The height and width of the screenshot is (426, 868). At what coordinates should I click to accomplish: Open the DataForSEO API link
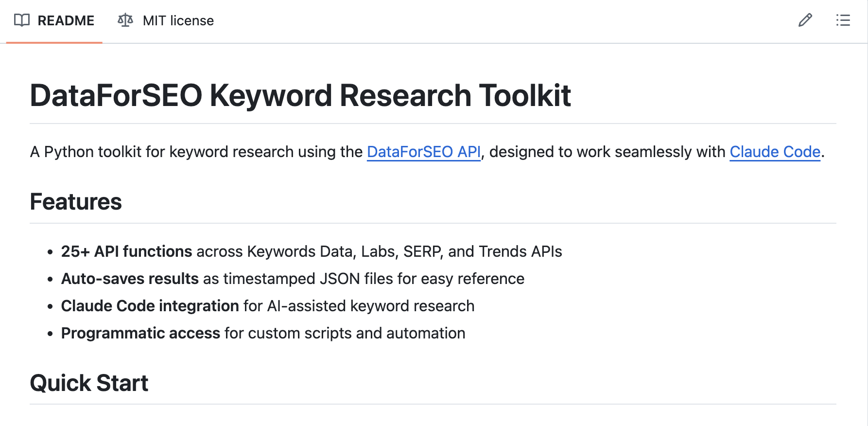(x=423, y=152)
